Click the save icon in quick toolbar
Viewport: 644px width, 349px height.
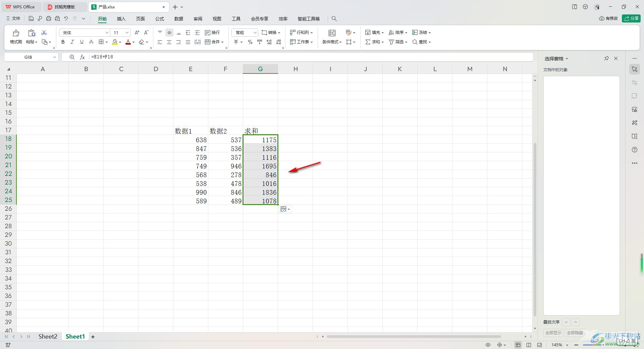(x=31, y=19)
